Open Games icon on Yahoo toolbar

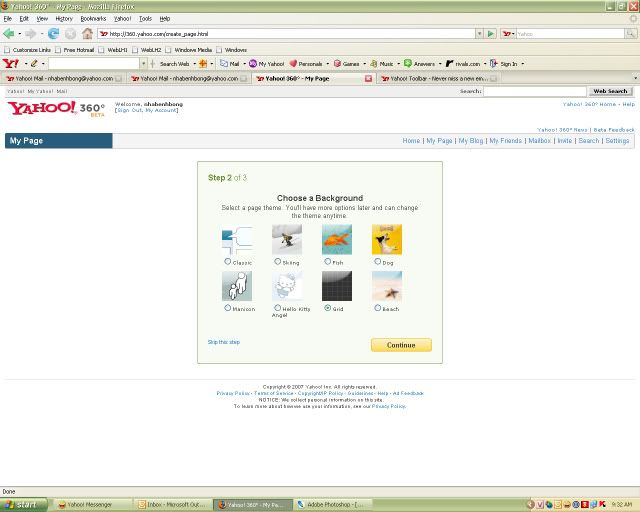pos(337,64)
